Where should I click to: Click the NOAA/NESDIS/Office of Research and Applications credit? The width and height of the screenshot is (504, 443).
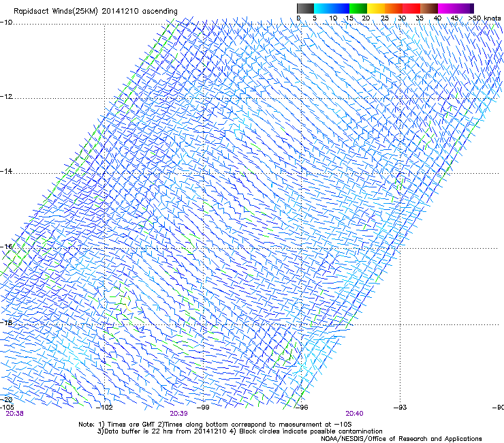[401, 439]
